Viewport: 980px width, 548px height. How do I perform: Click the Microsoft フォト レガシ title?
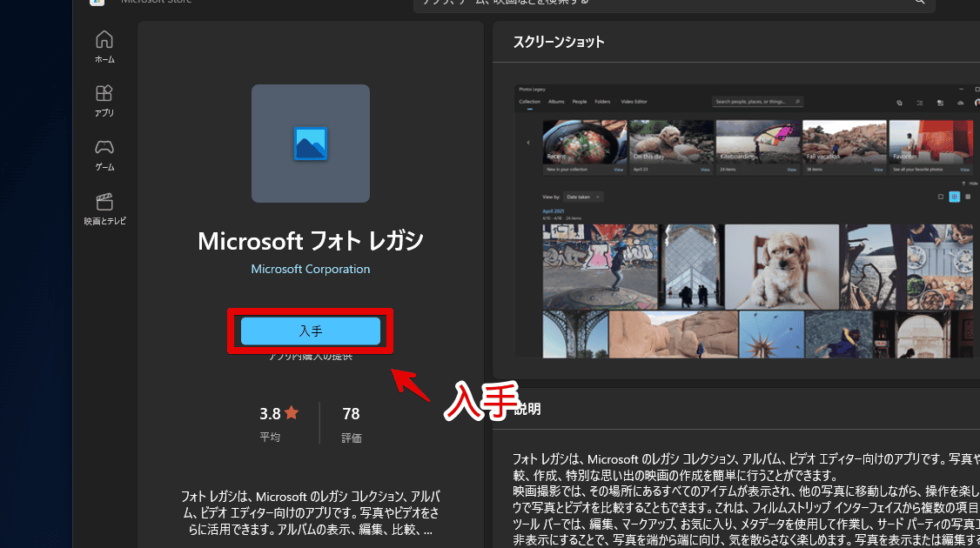click(311, 241)
